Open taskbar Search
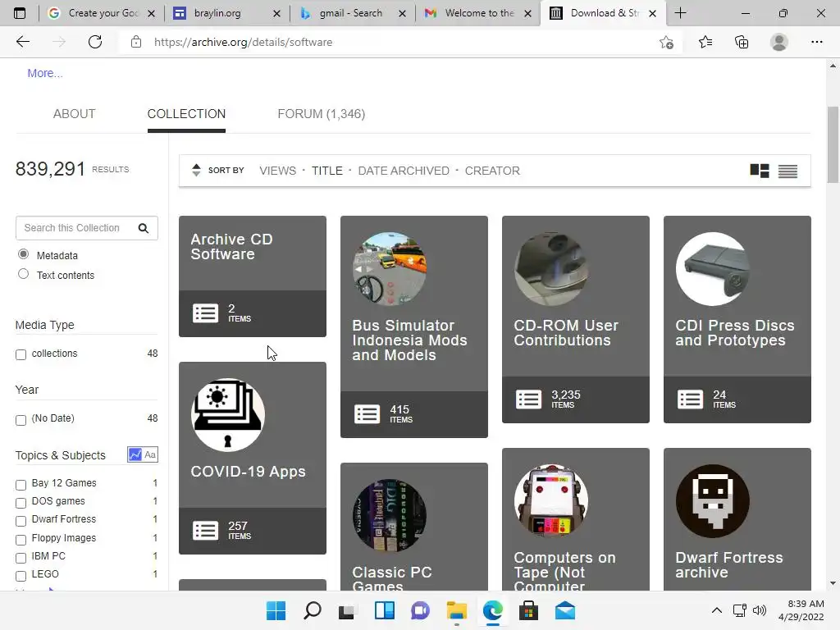 [x=312, y=610]
